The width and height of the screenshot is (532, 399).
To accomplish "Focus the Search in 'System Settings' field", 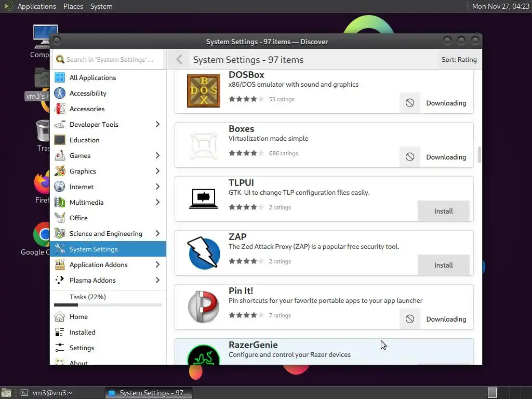I will click(108, 59).
